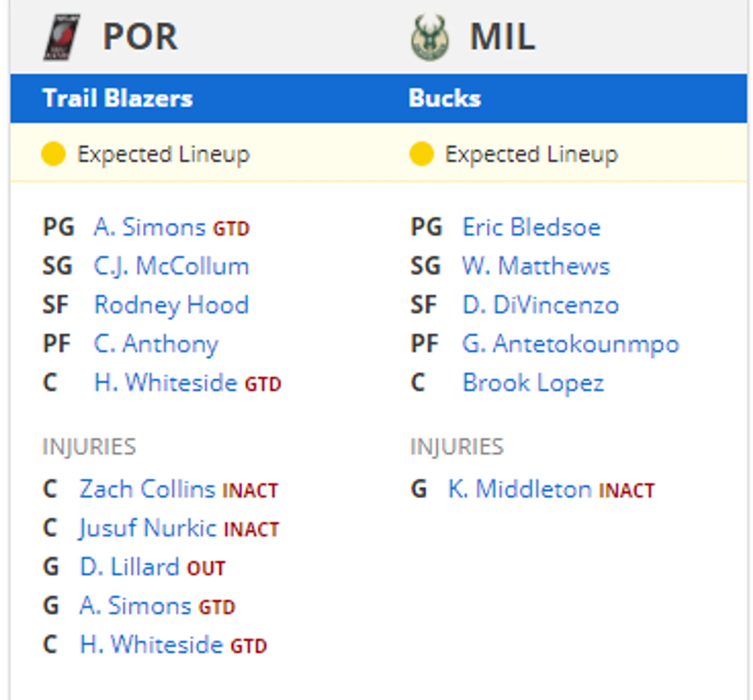Open C.J. McCollum player link
The width and height of the screenshot is (753, 700).
[x=171, y=266]
